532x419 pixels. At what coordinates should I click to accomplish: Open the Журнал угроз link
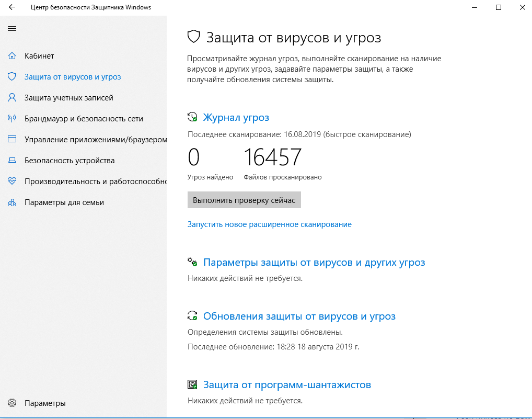coord(236,118)
